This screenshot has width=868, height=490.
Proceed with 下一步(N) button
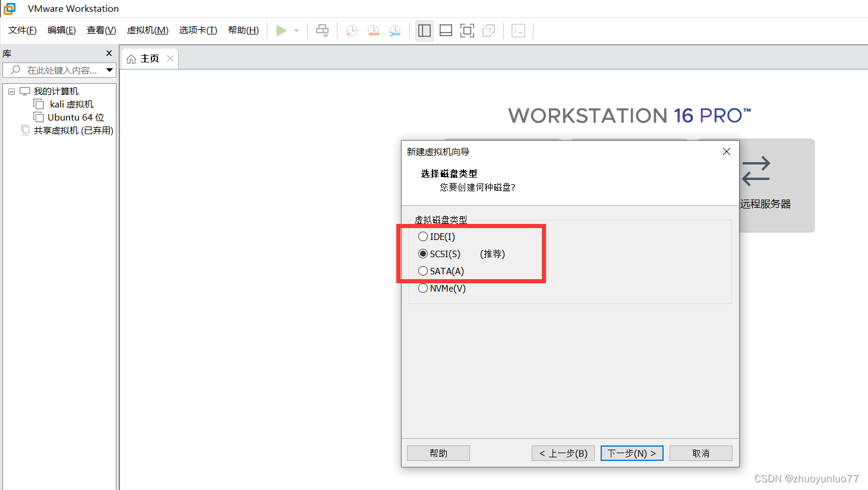[632, 453]
